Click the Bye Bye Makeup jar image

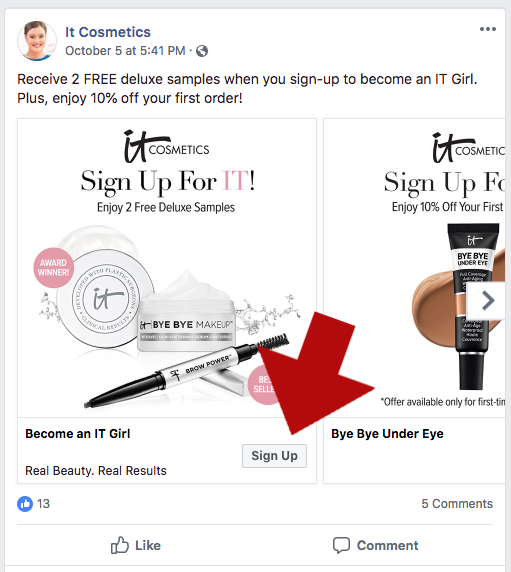[x=186, y=312]
